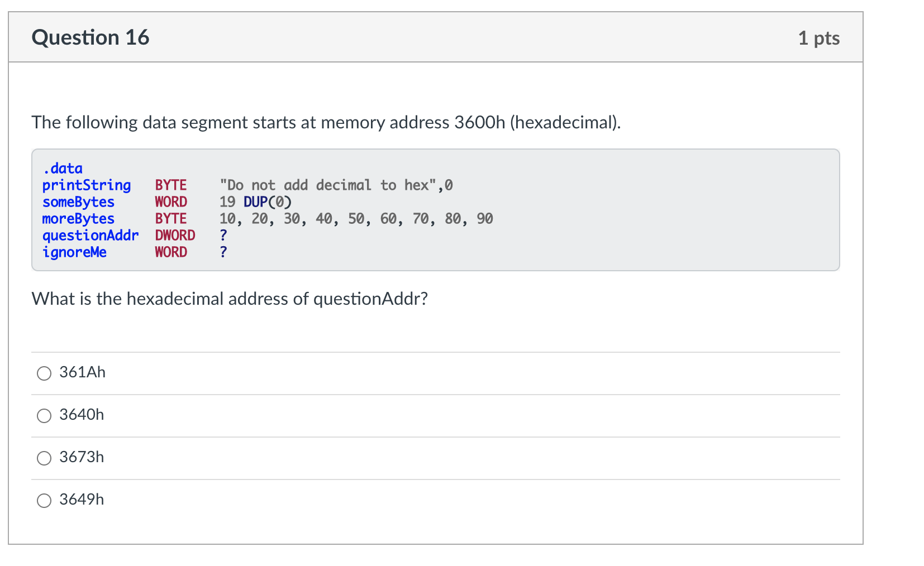Click the gray code snippet box
The width and height of the screenshot is (924, 566).
tap(436, 209)
